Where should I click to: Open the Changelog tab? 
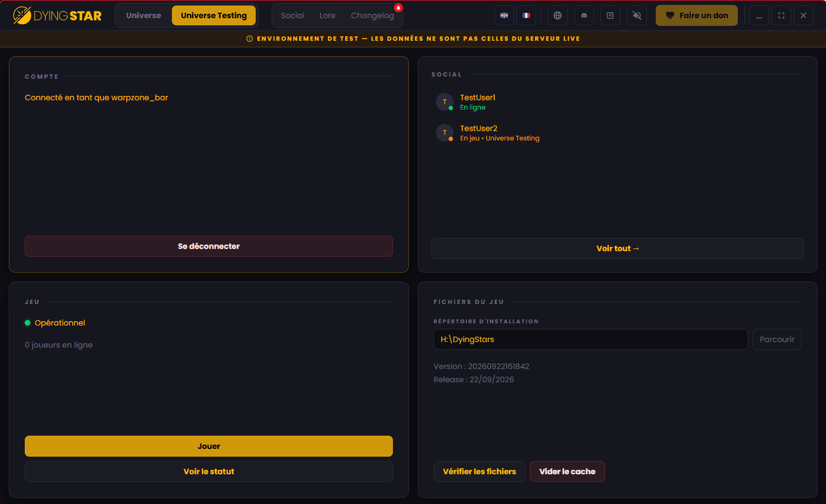[x=372, y=15]
